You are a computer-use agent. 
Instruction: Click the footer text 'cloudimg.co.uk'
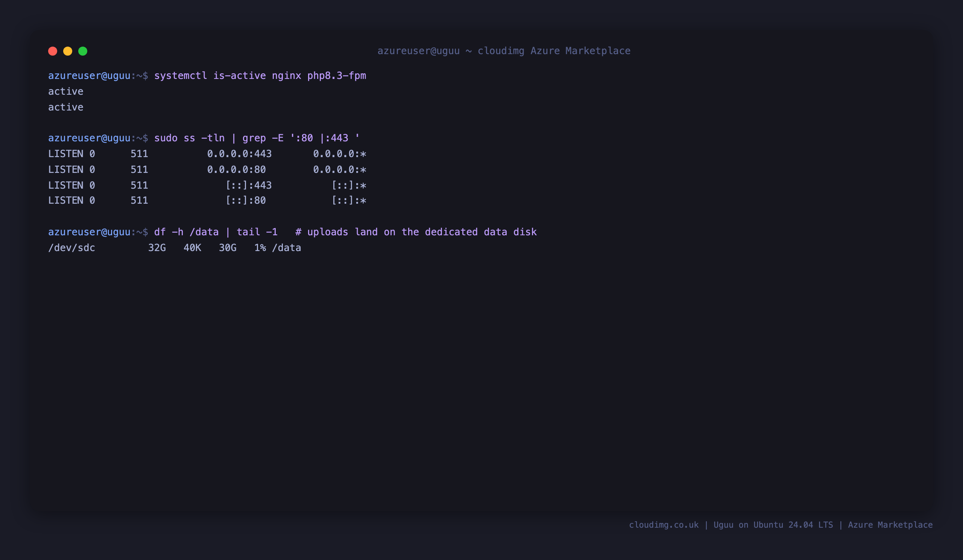(x=664, y=525)
